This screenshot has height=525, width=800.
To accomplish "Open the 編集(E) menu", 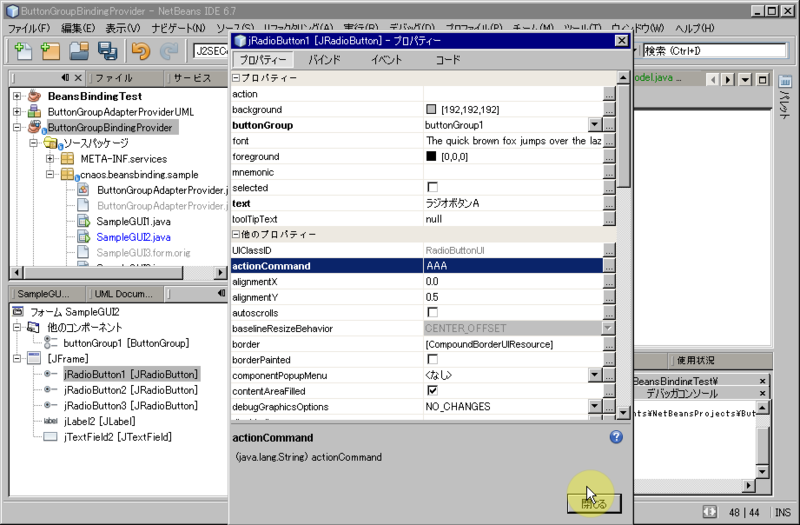I will [78, 28].
